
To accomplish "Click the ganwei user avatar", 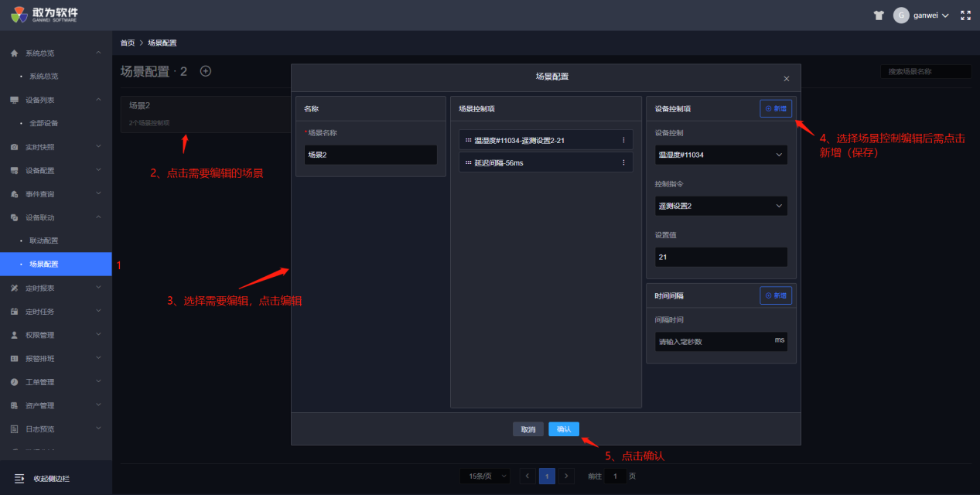I will pyautogui.click(x=901, y=15).
